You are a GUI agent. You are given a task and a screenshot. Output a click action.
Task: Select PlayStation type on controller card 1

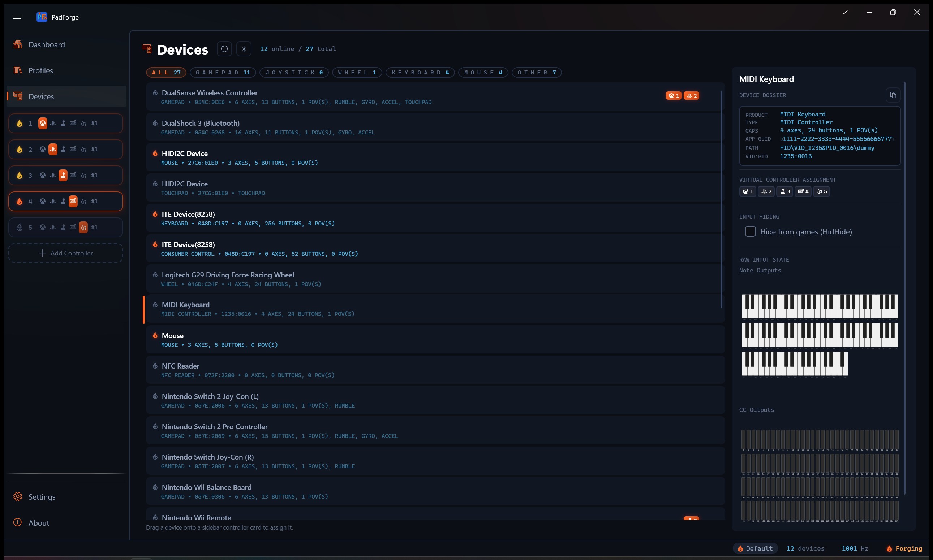click(x=53, y=124)
